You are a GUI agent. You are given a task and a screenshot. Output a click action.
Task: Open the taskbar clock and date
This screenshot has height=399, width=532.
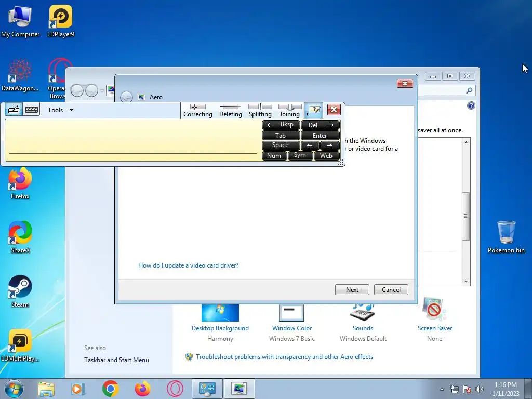tap(506, 389)
